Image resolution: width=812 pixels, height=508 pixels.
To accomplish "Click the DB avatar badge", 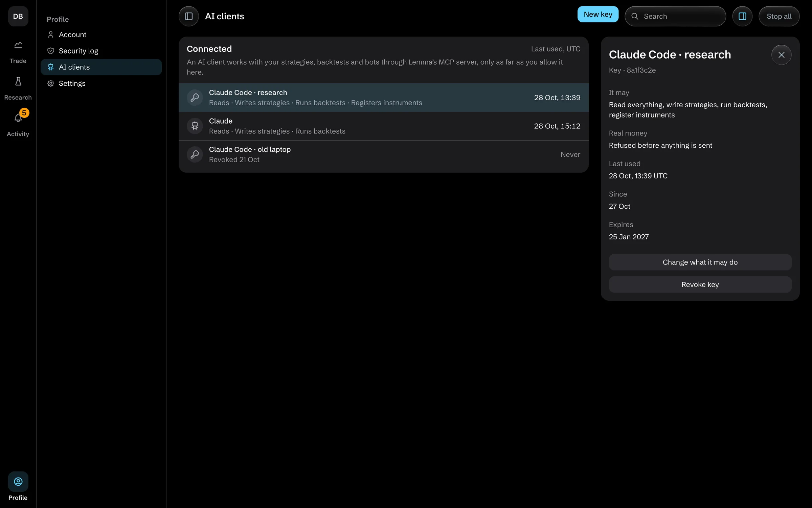I will point(18,16).
